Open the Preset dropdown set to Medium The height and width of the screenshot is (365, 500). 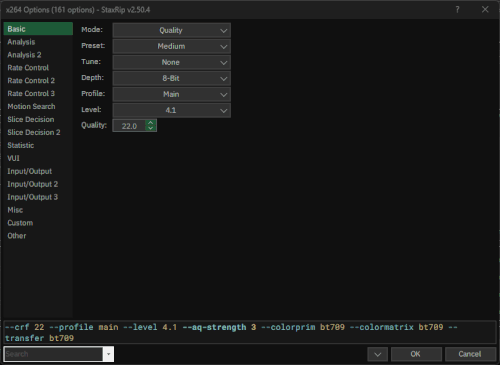[171, 46]
